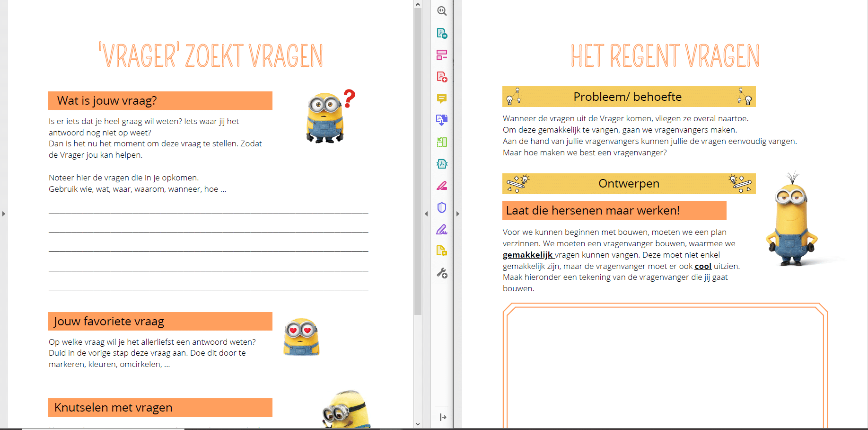
Task: Open the Compress PDF tool
Action: (442, 164)
